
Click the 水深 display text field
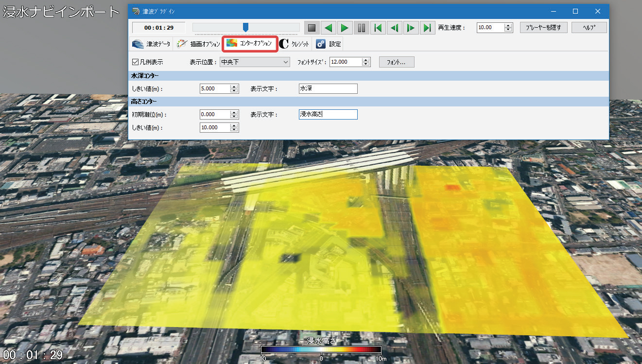(x=328, y=89)
